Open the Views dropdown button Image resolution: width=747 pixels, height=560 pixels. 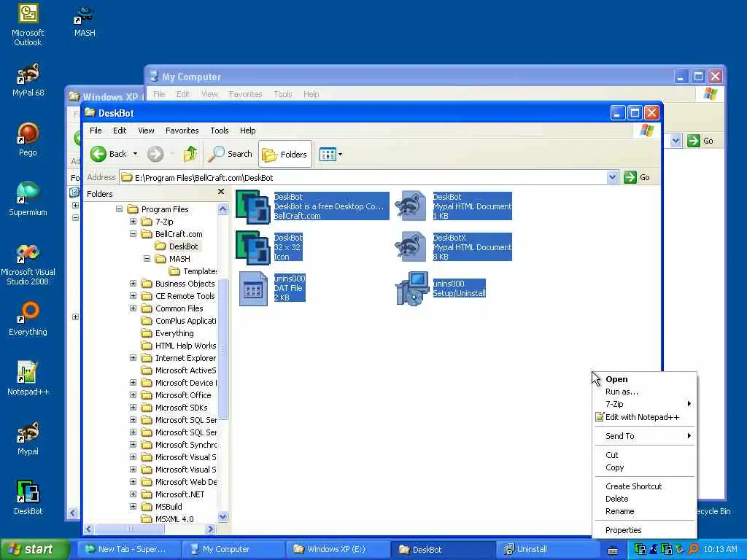[x=330, y=155]
